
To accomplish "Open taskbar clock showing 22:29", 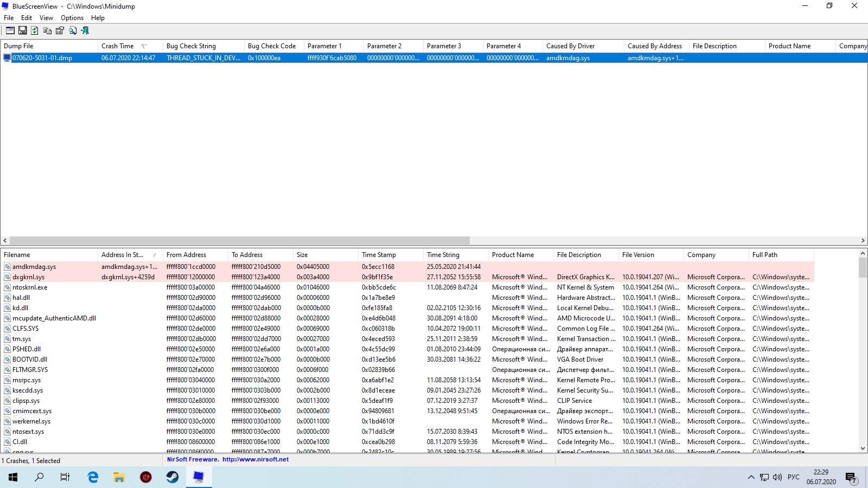I will point(821,477).
